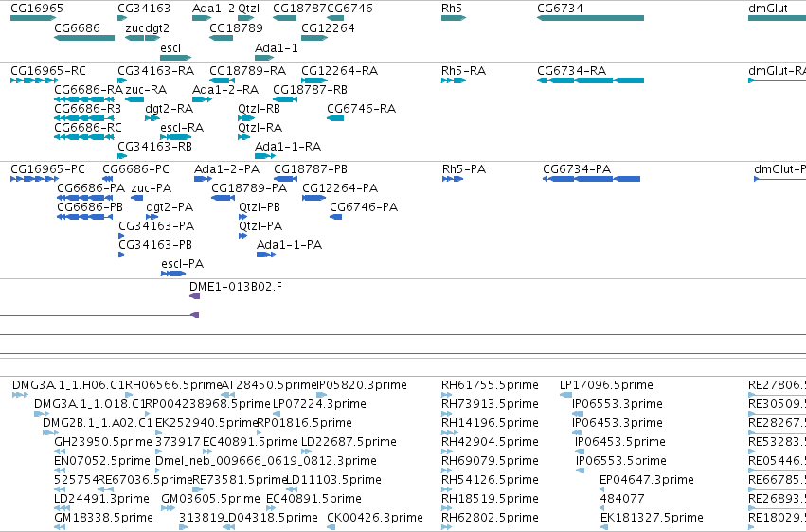Select protein CG12264-PA
Viewport: 806px width, 532px height.
pos(340,188)
